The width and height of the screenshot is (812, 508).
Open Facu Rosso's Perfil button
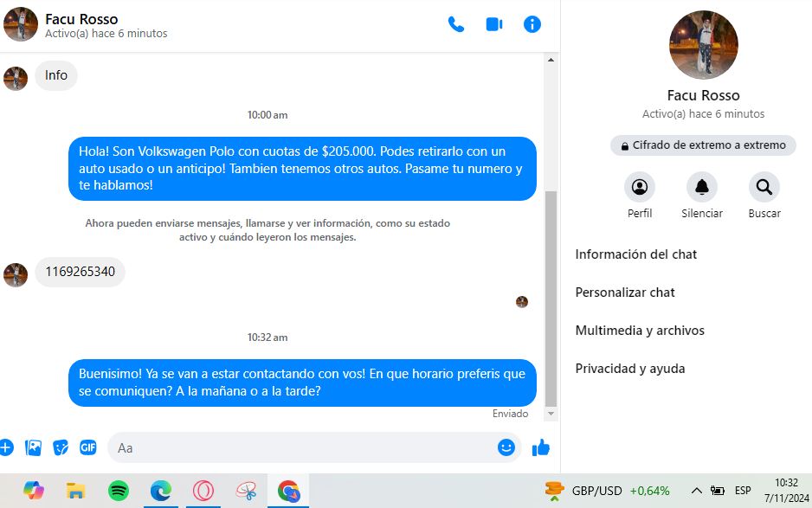[640, 187]
